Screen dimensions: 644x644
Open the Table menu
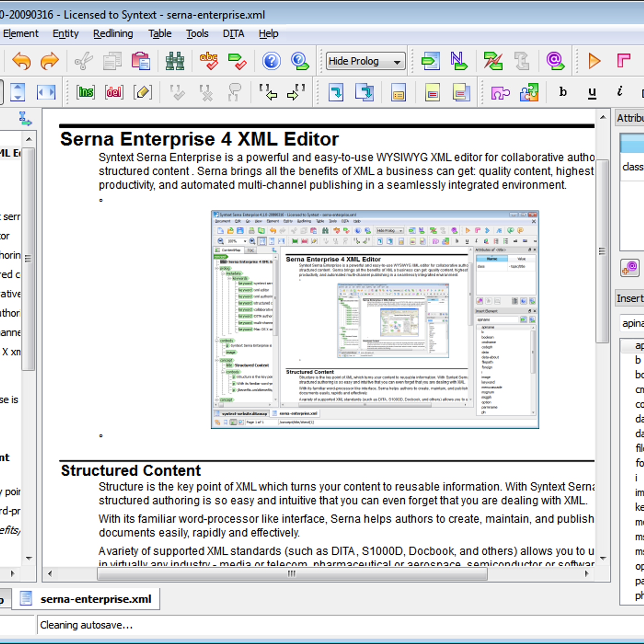[x=160, y=34]
